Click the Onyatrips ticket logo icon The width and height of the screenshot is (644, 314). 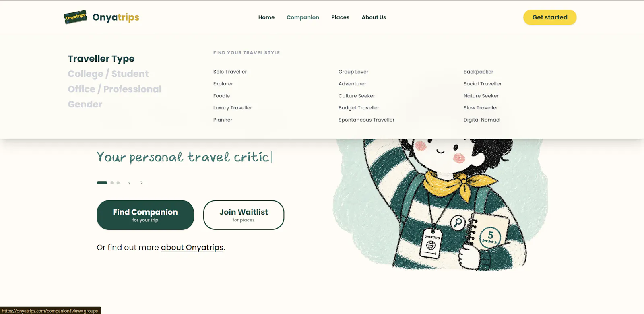click(76, 17)
